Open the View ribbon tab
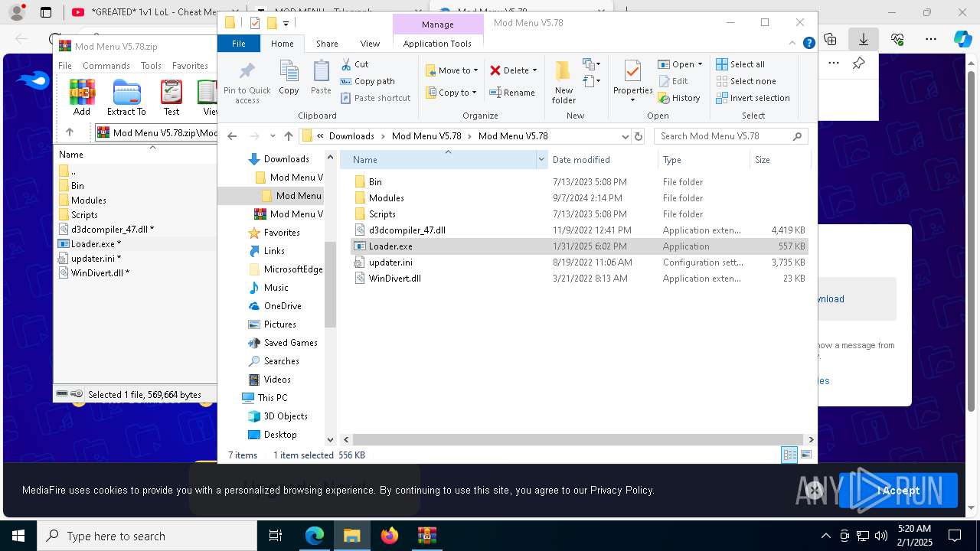The image size is (980, 551). (370, 44)
